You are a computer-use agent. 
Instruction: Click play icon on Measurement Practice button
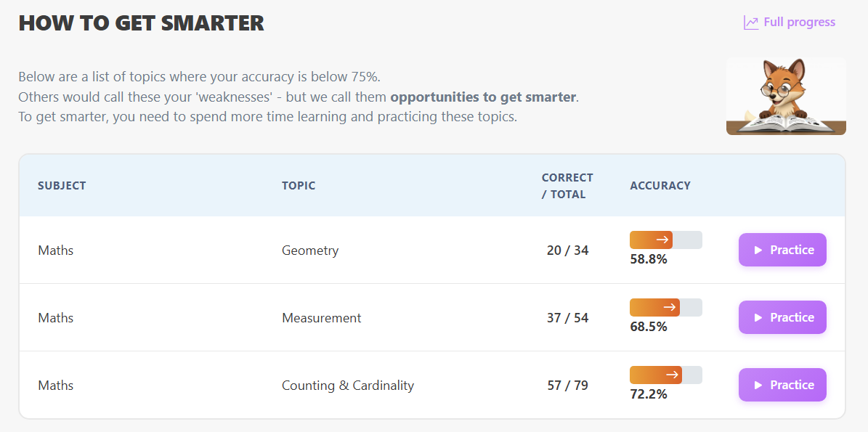[x=758, y=318]
